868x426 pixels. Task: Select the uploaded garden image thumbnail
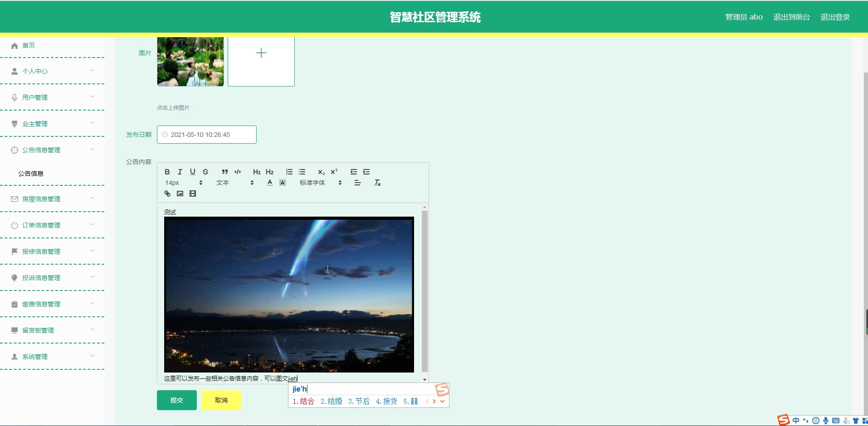pos(190,62)
